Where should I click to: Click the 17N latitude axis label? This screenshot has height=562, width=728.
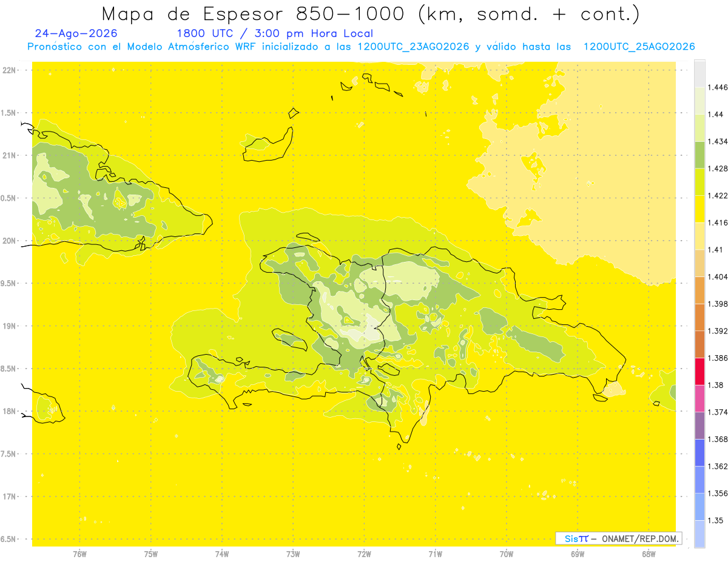8,497
